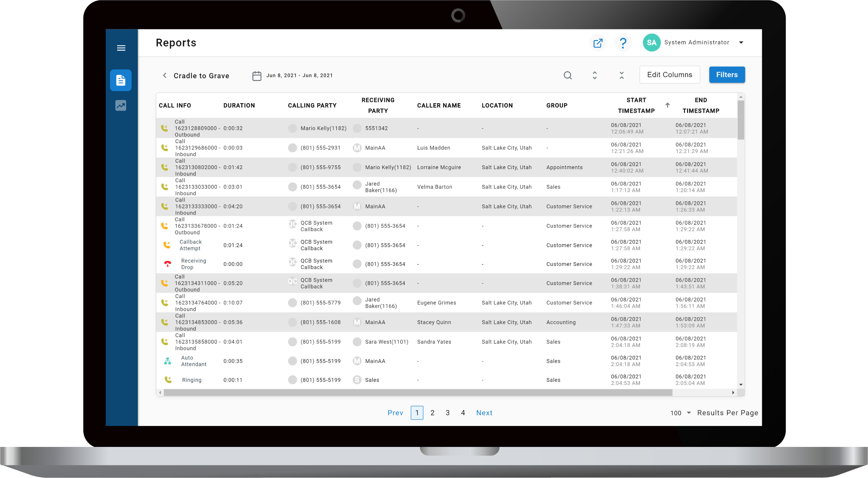Screen dimensions: 868x478
Task: Open the sidebar navigation hamburger menu
Action: point(121,48)
